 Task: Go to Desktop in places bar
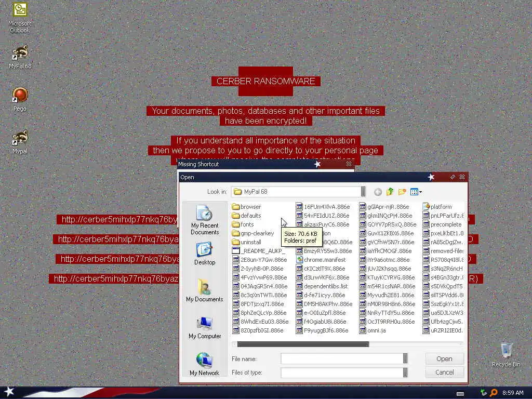click(205, 254)
